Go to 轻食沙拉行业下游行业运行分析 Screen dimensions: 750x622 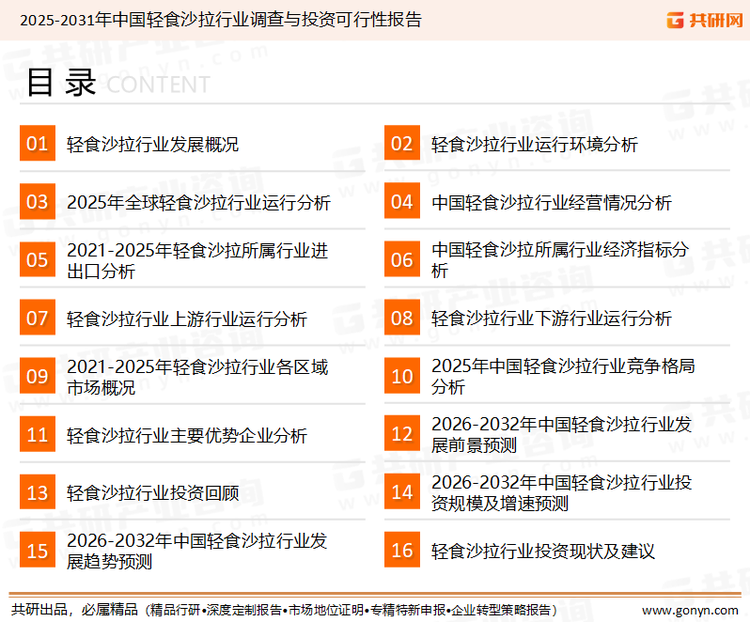pos(551,319)
